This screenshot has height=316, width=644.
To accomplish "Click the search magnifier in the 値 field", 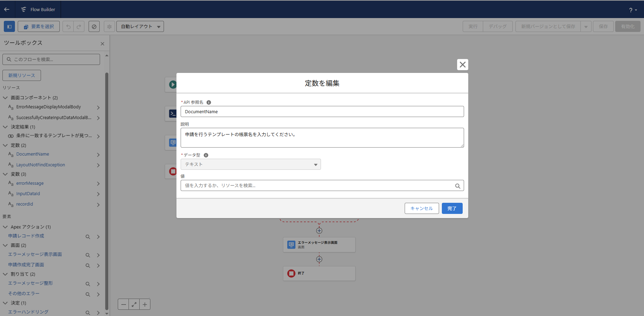I will 457,186.
